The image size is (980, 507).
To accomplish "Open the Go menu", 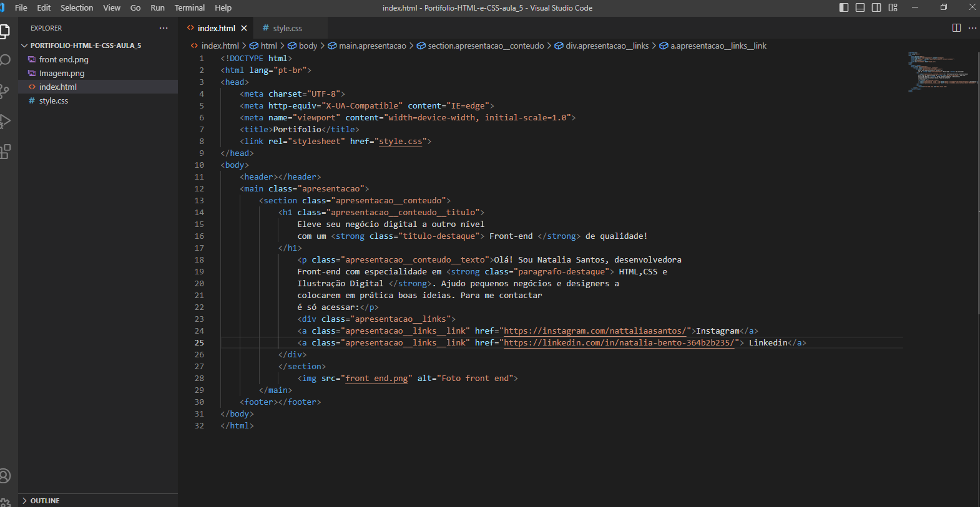I will click(x=135, y=7).
